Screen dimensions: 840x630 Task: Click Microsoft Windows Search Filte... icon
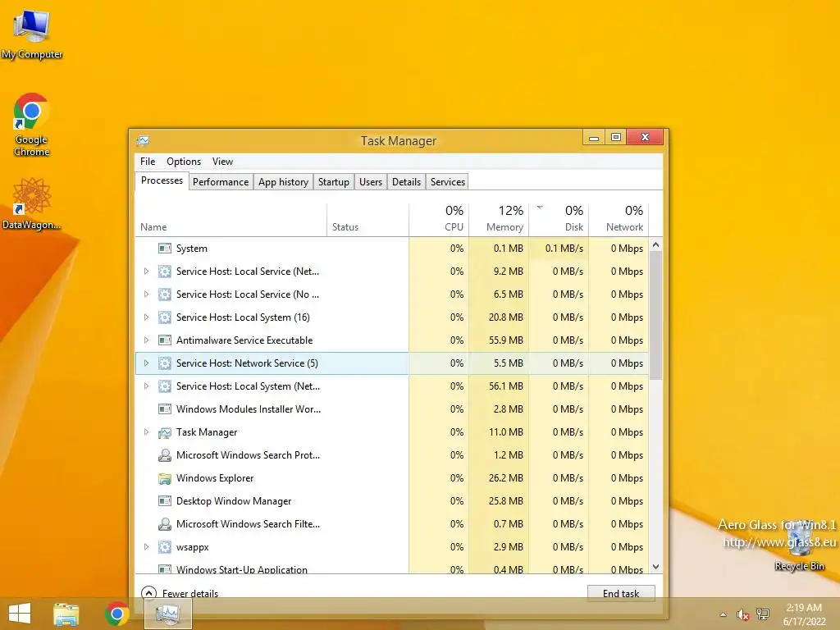(x=164, y=524)
